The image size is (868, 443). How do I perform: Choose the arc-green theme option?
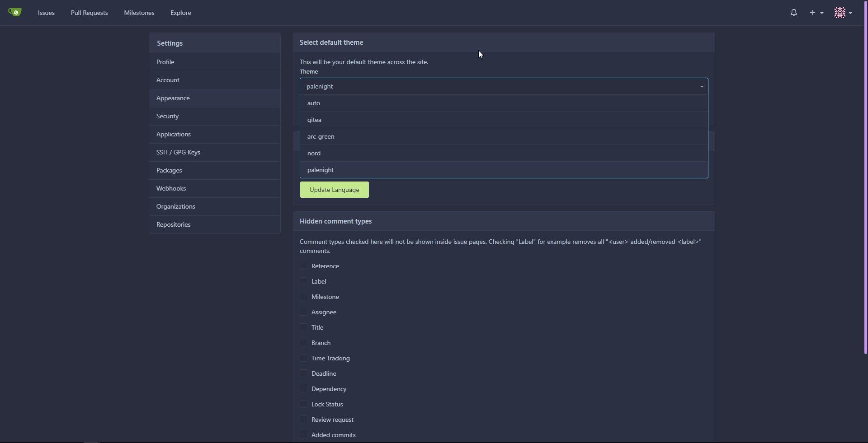point(504,136)
